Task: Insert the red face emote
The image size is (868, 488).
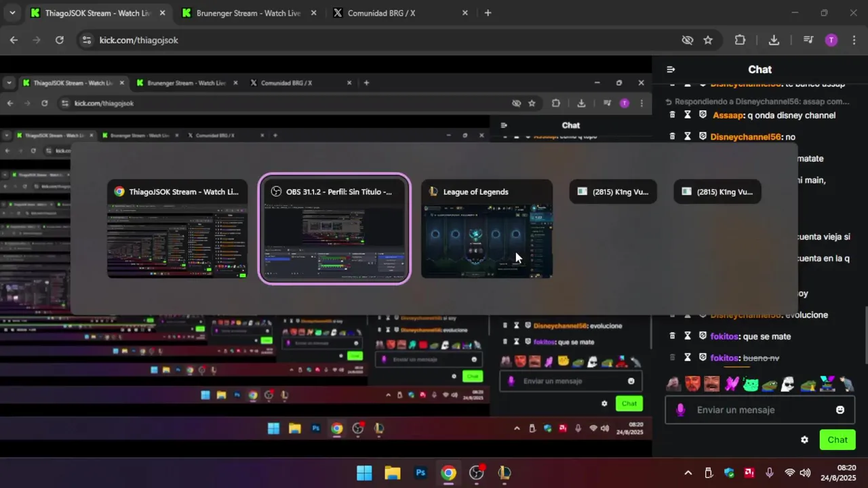Action: pyautogui.click(x=692, y=384)
